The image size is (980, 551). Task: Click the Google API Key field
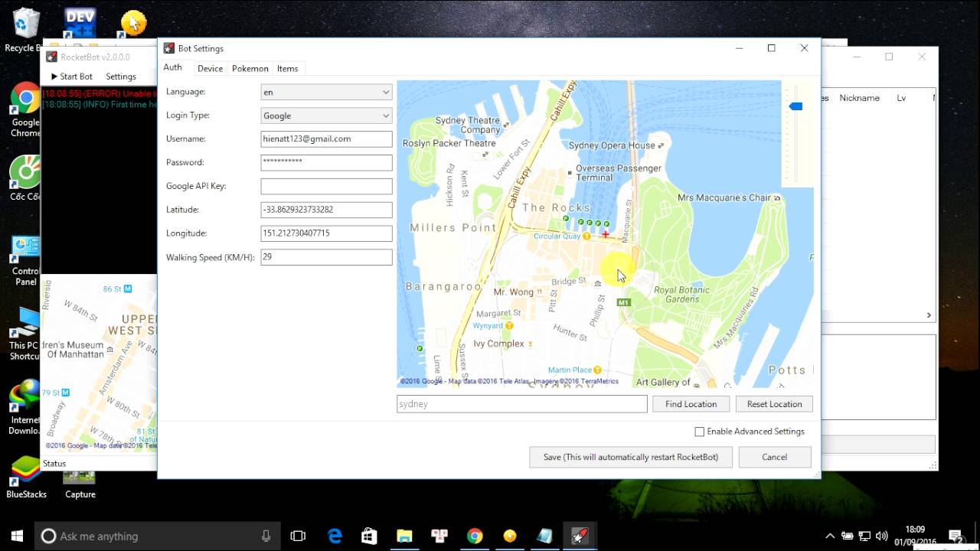pos(326,186)
